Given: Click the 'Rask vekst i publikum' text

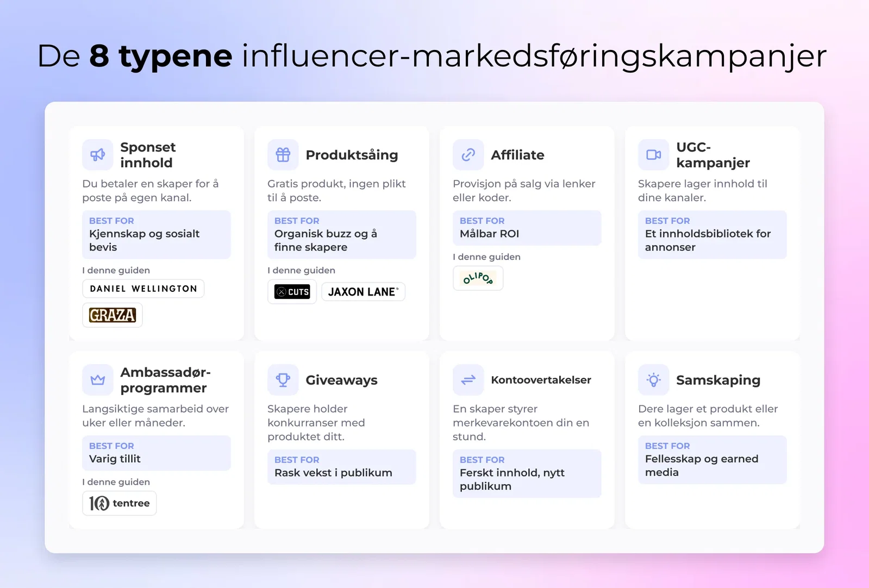Looking at the screenshot, I should (x=333, y=473).
